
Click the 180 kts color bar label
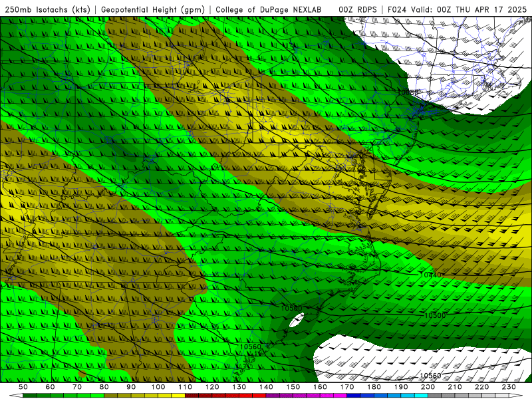click(x=374, y=387)
